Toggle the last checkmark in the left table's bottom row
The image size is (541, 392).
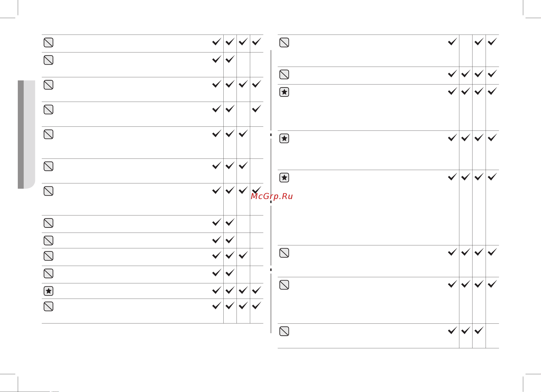pos(256,305)
